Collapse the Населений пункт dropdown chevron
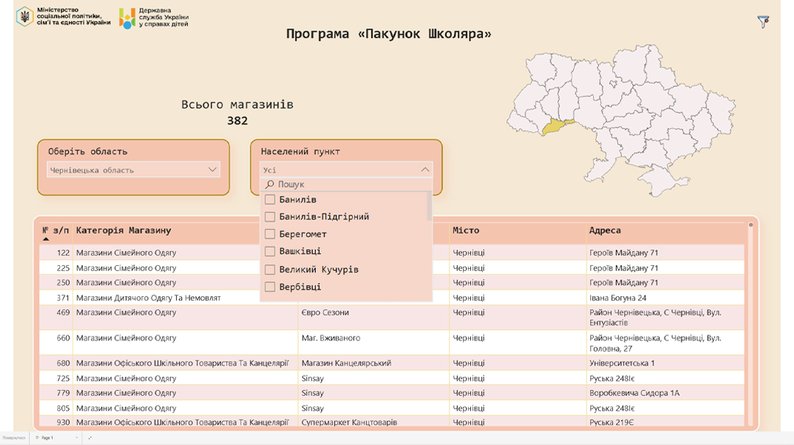 click(425, 170)
